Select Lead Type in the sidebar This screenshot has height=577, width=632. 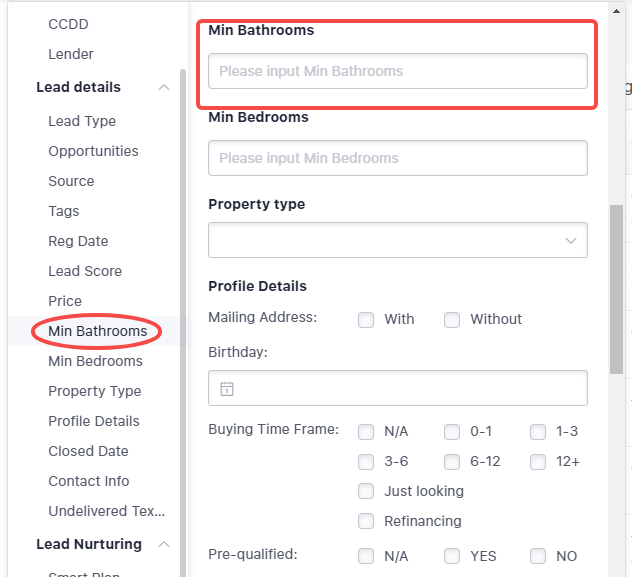(82, 121)
